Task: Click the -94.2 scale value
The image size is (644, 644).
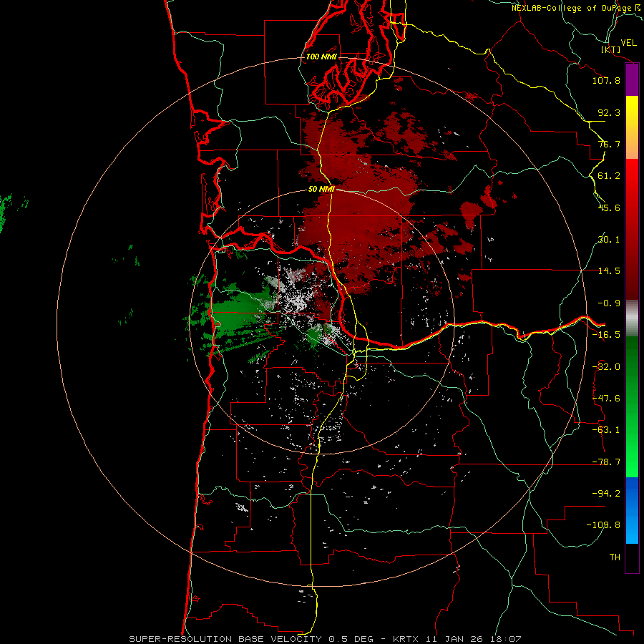Action: pyautogui.click(x=606, y=494)
